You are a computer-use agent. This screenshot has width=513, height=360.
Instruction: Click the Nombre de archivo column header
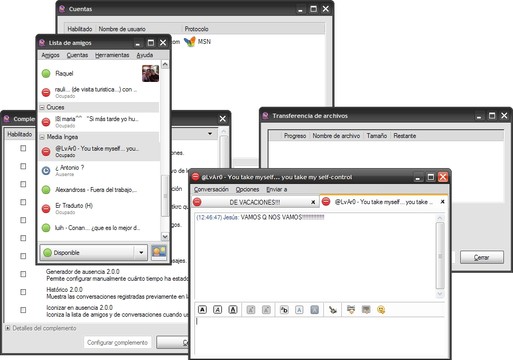tap(336, 136)
